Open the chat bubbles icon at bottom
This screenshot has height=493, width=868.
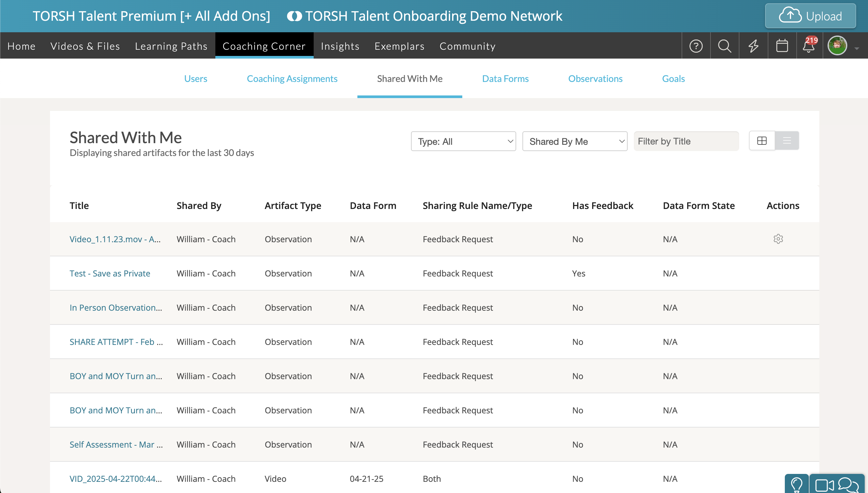coord(848,485)
